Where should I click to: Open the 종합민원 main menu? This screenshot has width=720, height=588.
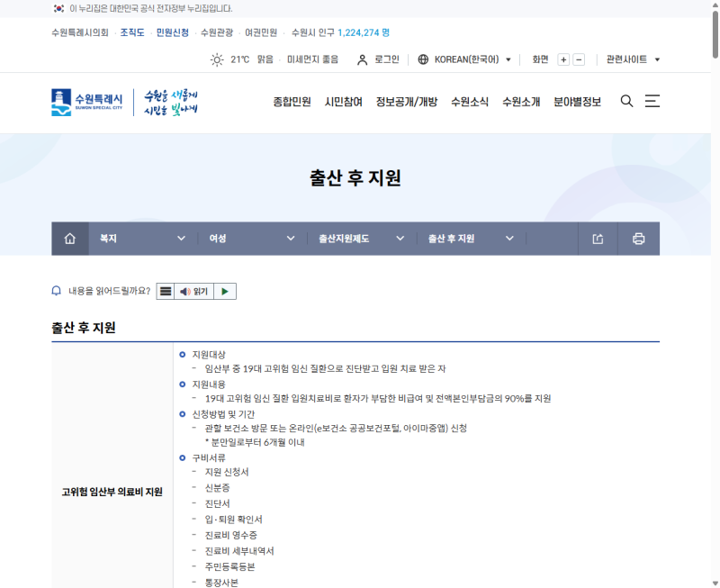(x=292, y=102)
